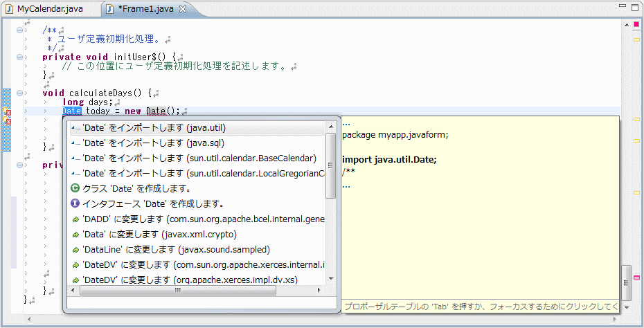
Task: Click editor horizontal scrollbar left arrow
Action: point(29,318)
